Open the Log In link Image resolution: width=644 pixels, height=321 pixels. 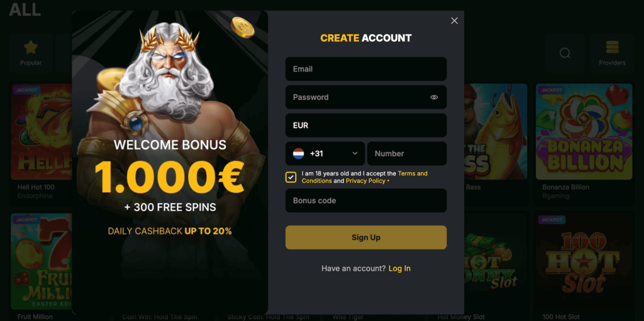(399, 268)
